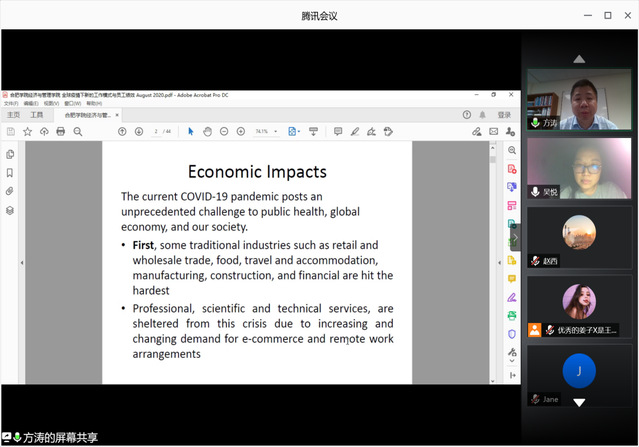
Task: Collapse the left navigation pane arrow
Action: pos(22,262)
